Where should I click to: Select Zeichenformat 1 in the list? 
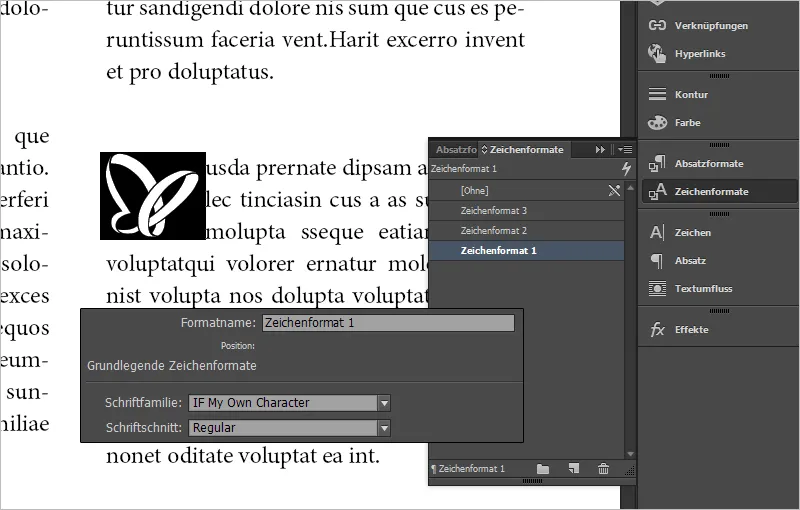pyautogui.click(x=526, y=250)
